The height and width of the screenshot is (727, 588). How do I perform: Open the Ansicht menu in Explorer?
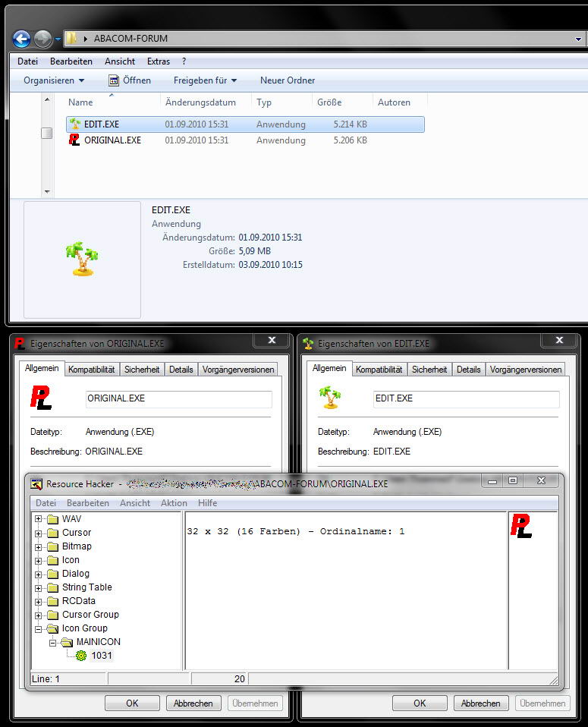[x=120, y=61]
